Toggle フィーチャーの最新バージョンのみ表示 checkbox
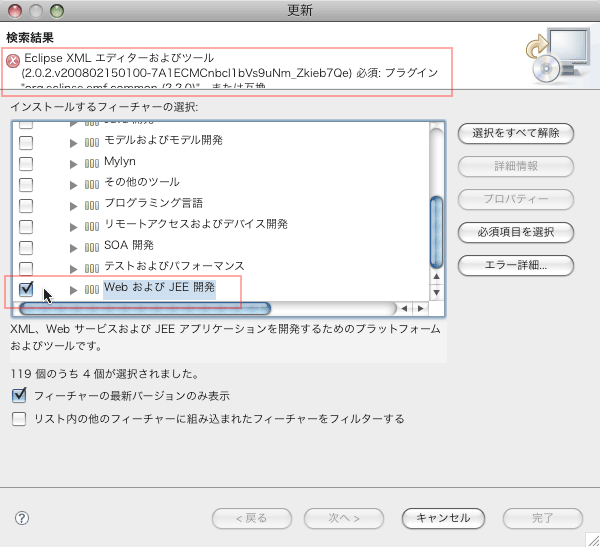 [x=19, y=395]
